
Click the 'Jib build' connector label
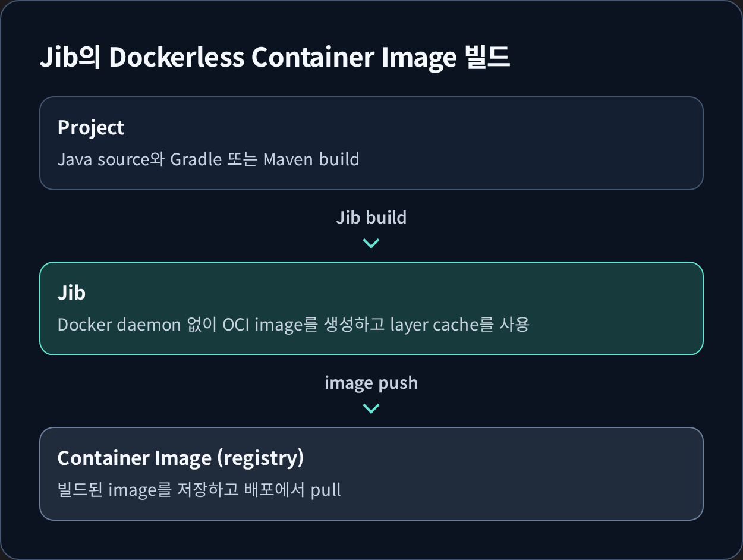(x=371, y=218)
